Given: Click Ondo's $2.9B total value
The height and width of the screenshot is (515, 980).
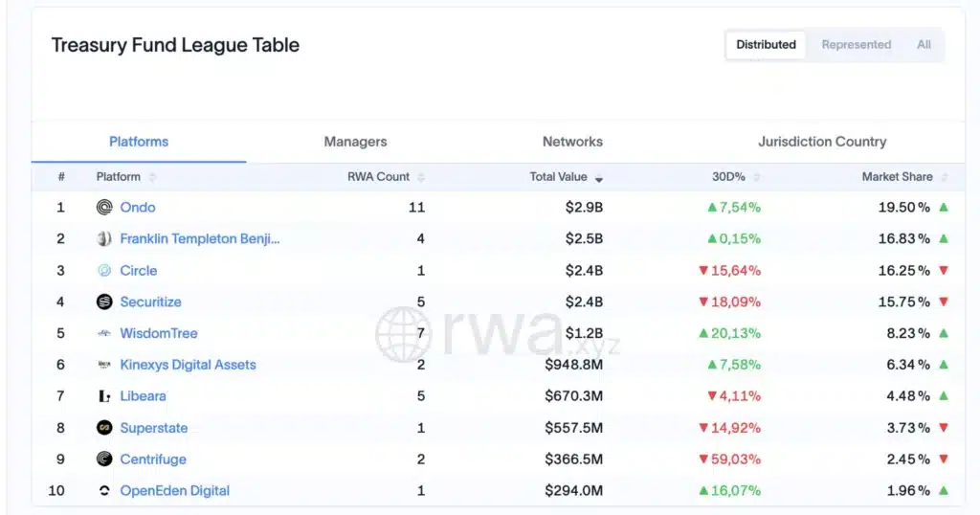Looking at the screenshot, I should [x=584, y=208].
